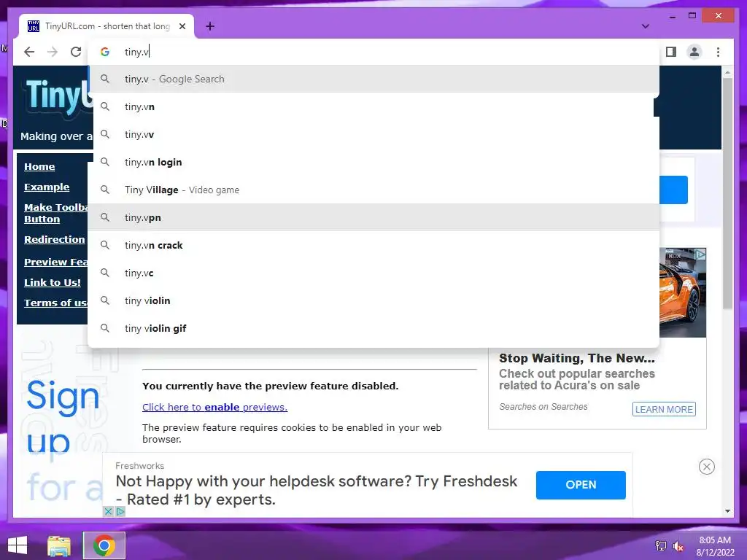747x560 pixels.
Task: Choose the 'tiny.vn login' suggestion
Action: pyautogui.click(x=374, y=162)
